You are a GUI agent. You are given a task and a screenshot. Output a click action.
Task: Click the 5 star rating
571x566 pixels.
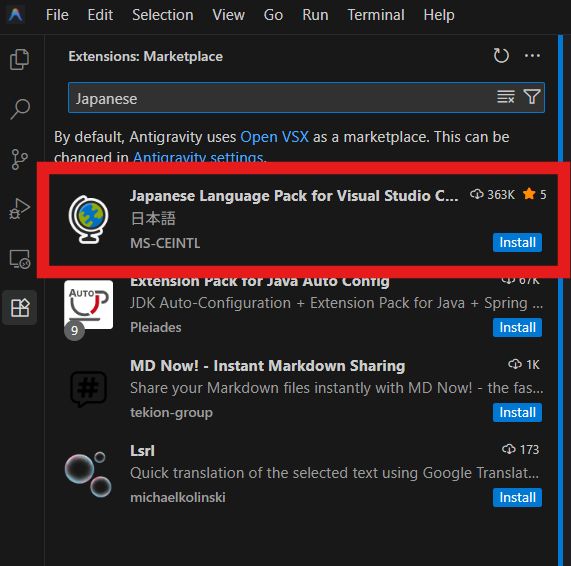tap(535, 194)
